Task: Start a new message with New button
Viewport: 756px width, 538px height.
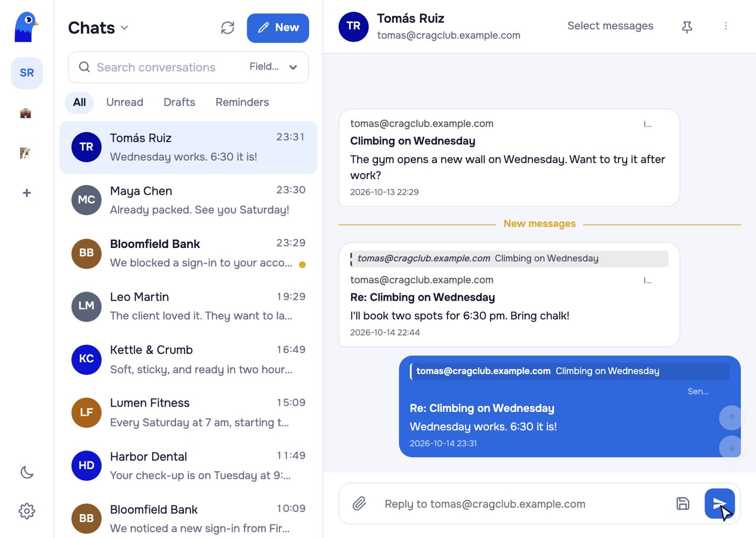Action: (x=278, y=28)
